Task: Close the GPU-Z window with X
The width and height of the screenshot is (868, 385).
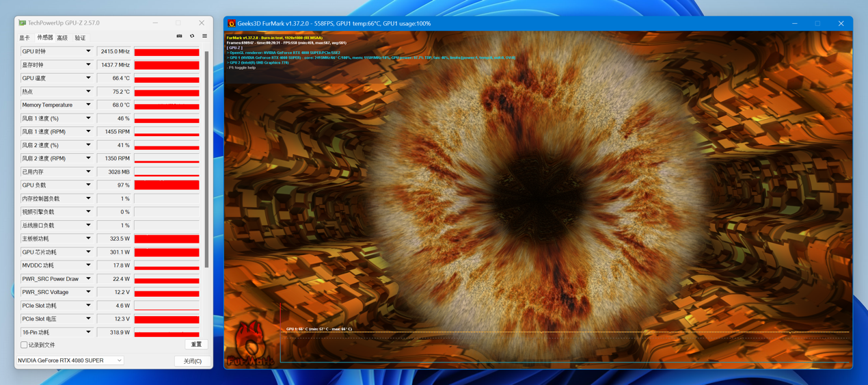Action: click(202, 23)
